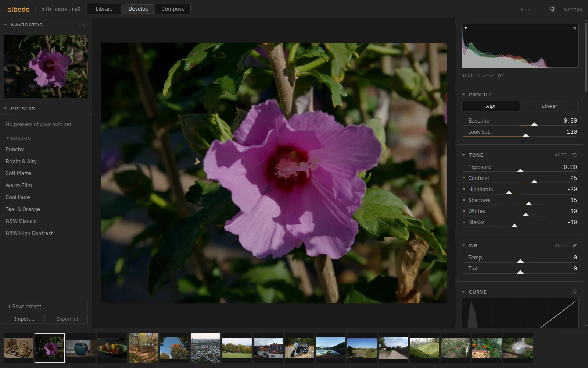Collapse the Built-in presets group

point(7,138)
